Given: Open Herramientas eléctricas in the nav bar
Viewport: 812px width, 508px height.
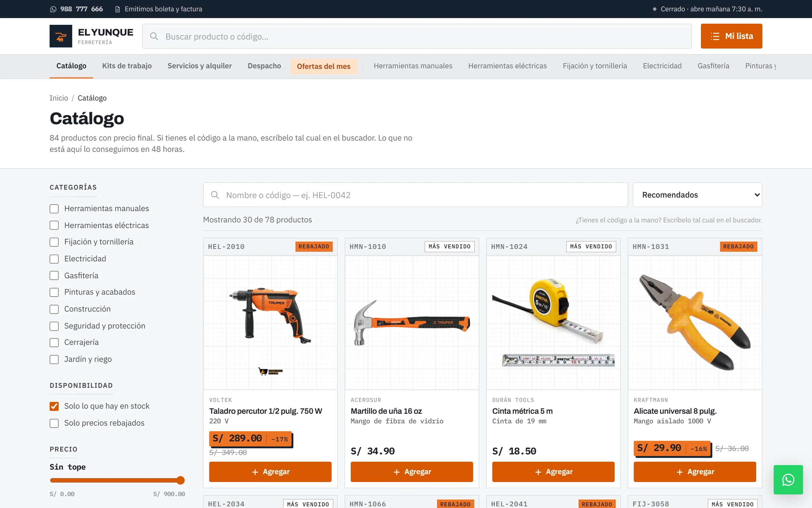Looking at the screenshot, I should [507, 66].
